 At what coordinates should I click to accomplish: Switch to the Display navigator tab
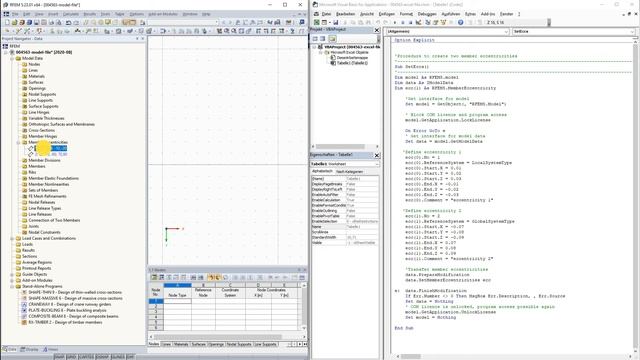click(29, 349)
